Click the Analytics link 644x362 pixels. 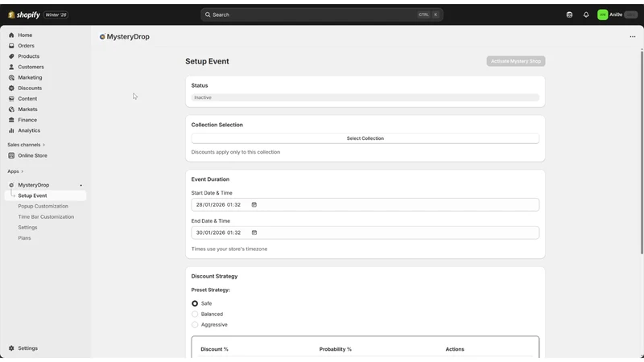click(29, 130)
